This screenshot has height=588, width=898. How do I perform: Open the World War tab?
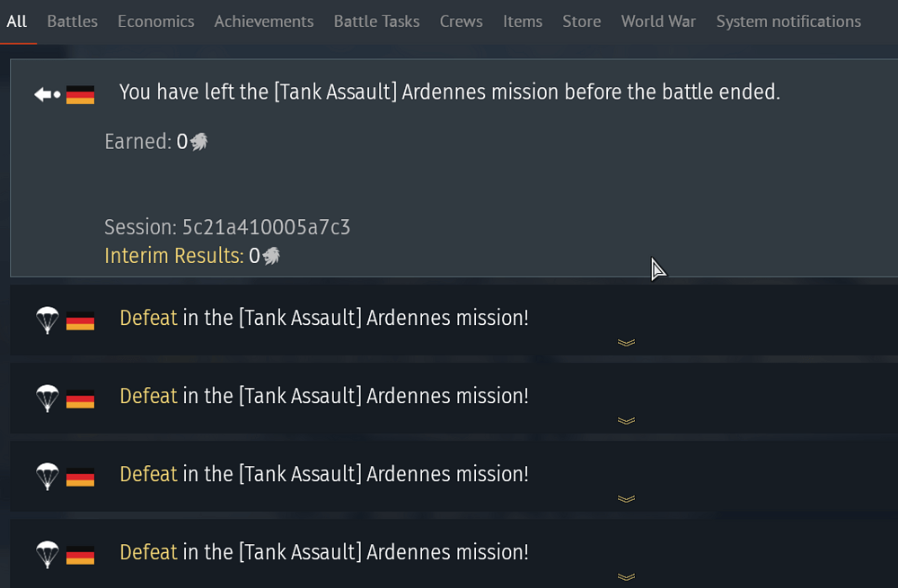pos(658,21)
